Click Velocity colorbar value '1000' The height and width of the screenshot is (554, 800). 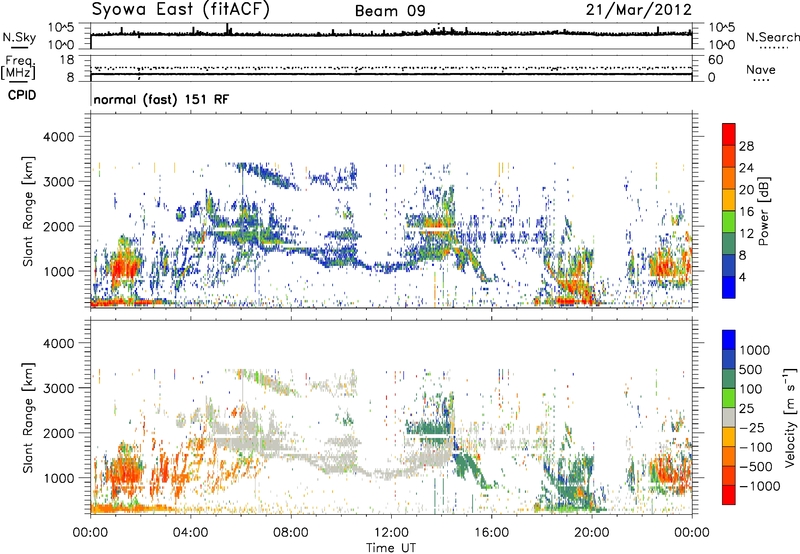coord(754,350)
